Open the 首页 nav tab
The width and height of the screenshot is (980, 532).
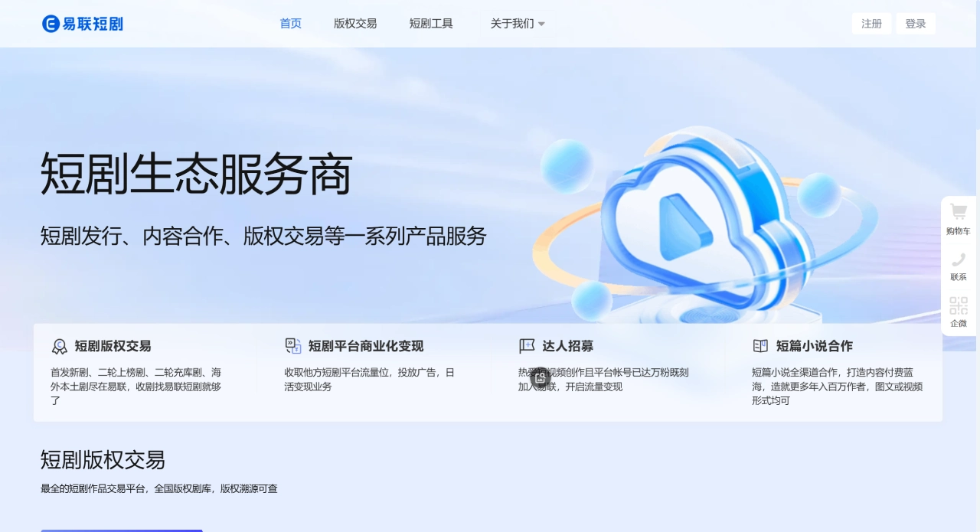(291, 24)
